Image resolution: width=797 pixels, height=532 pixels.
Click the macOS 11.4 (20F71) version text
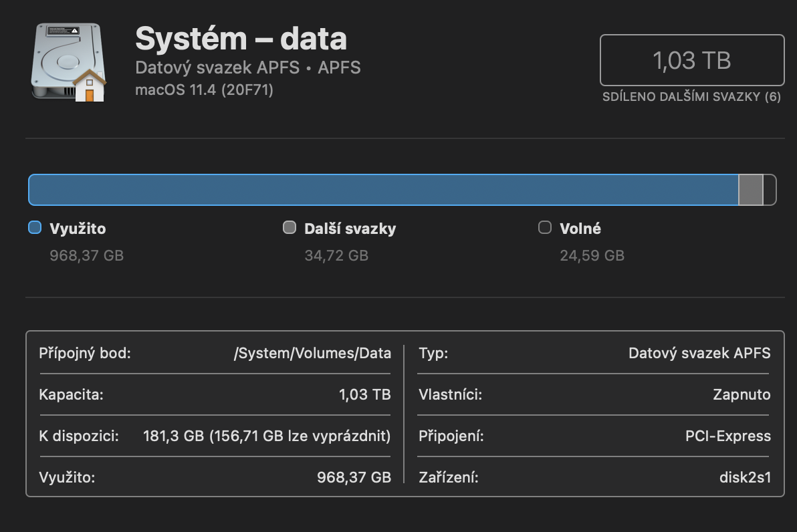[204, 90]
